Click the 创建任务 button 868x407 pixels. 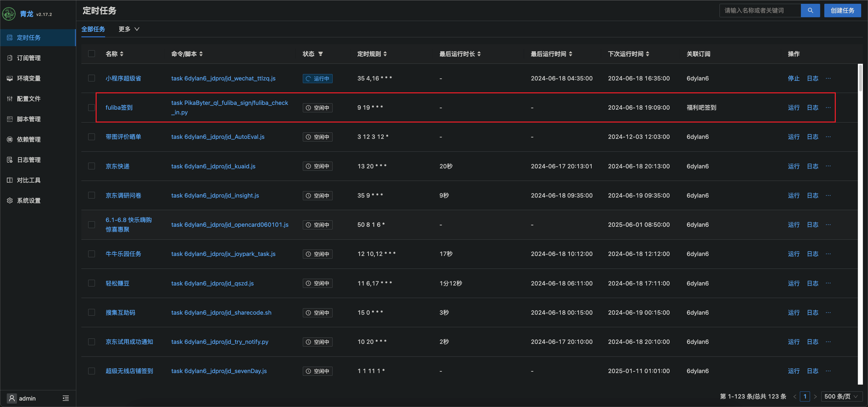(842, 11)
